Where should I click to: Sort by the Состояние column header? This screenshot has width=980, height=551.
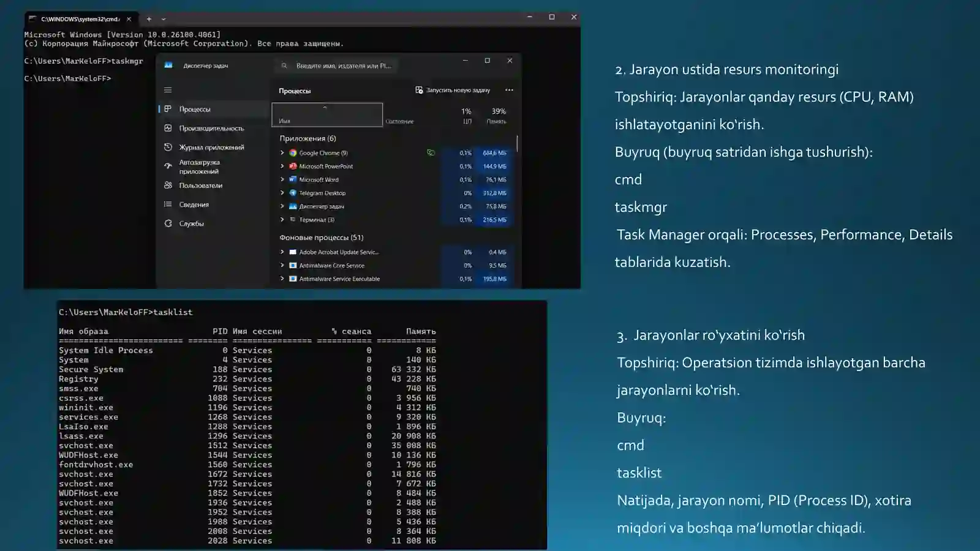[x=399, y=121]
